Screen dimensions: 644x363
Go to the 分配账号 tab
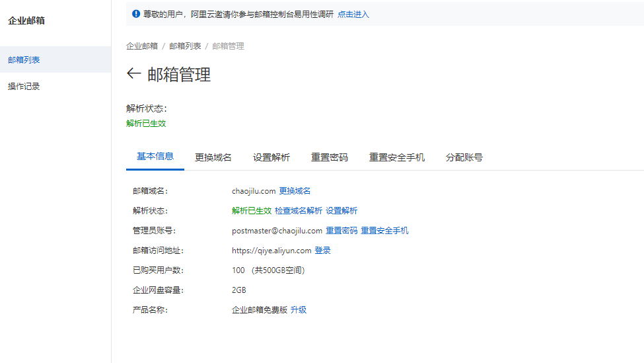(x=464, y=157)
